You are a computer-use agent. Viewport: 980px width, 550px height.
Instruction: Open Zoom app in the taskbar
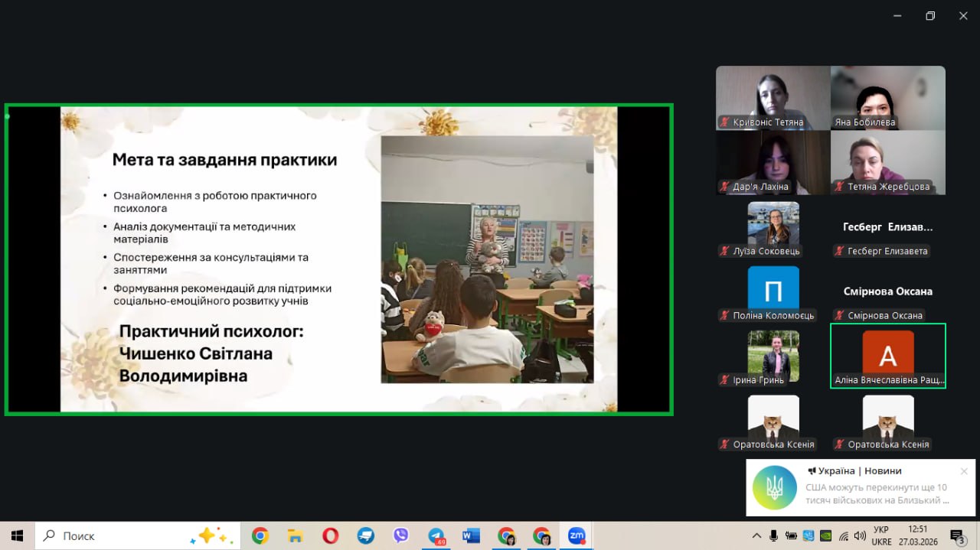click(577, 535)
